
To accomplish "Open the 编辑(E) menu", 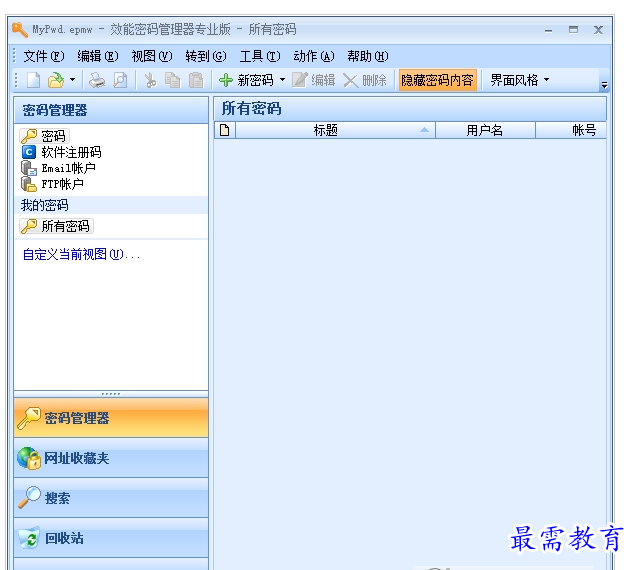I will 98,56.
